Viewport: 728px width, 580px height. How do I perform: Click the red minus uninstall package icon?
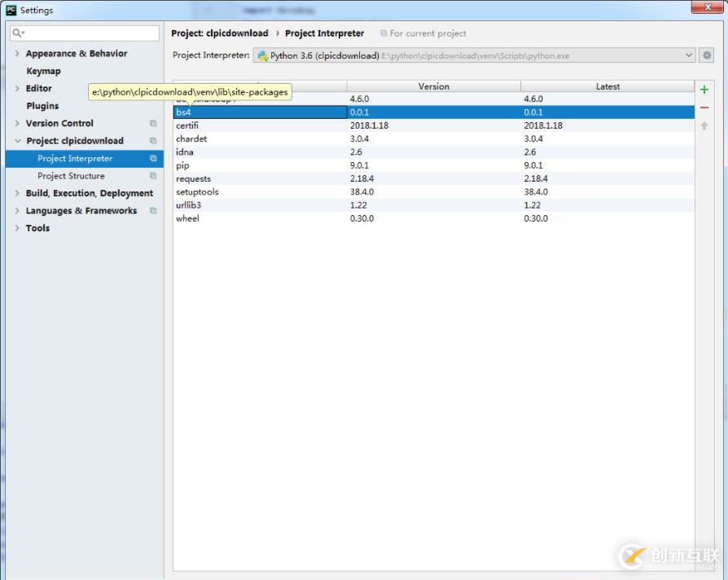tap(704, 108)
